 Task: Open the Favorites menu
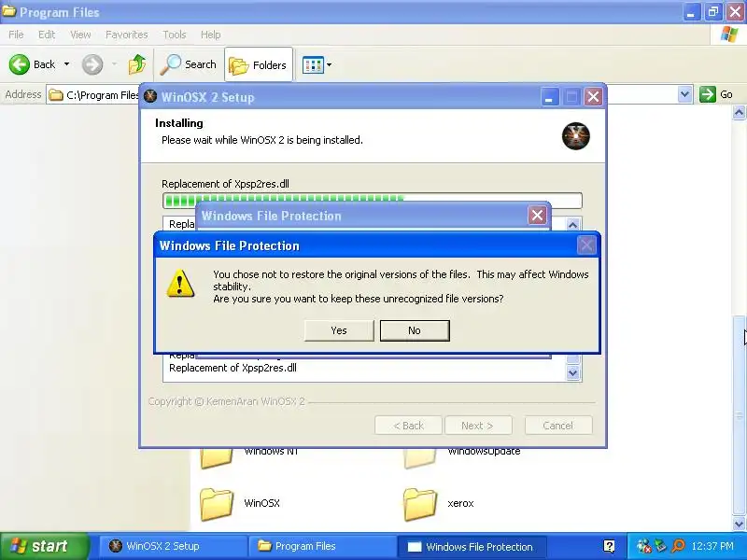127,35
